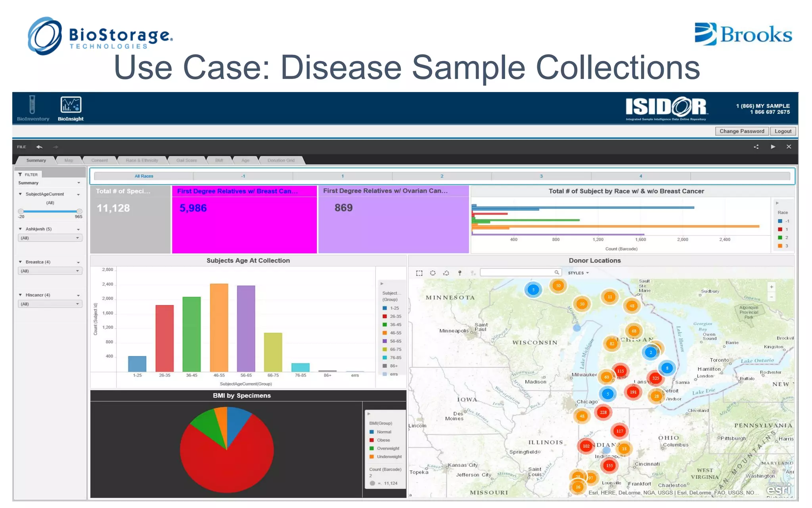Image resolution: width=812 pixels, height=508 pixels.
Task: Select race filter button 2
Action: 442,176
